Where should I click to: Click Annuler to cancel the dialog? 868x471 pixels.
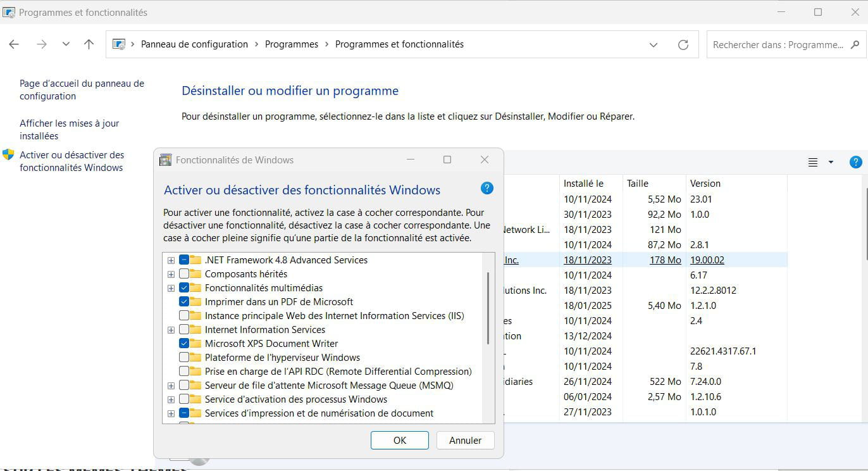coord(466,441)
